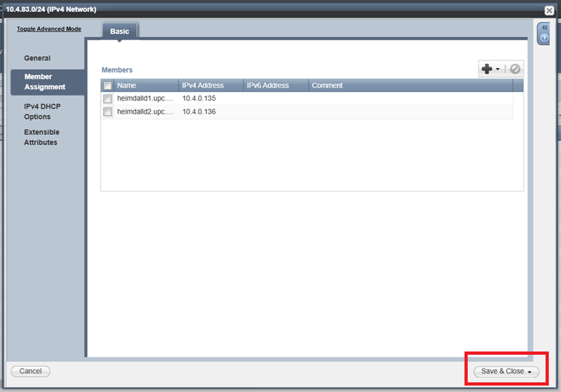Go to IPv4 DHCP Options section
The image size is (561, 392).
pyautogui.click(x=43, y=111)
